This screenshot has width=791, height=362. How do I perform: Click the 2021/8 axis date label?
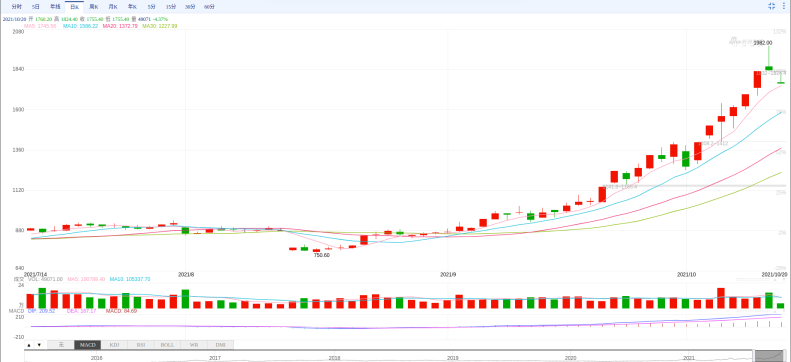pyautogui.click(x=186, y=274)
